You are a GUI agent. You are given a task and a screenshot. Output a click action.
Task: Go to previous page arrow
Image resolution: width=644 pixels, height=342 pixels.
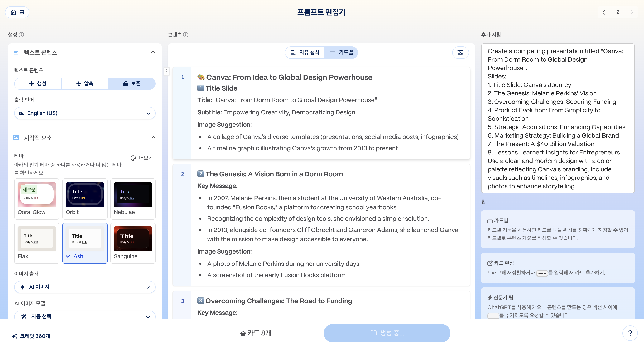[603, 12]
